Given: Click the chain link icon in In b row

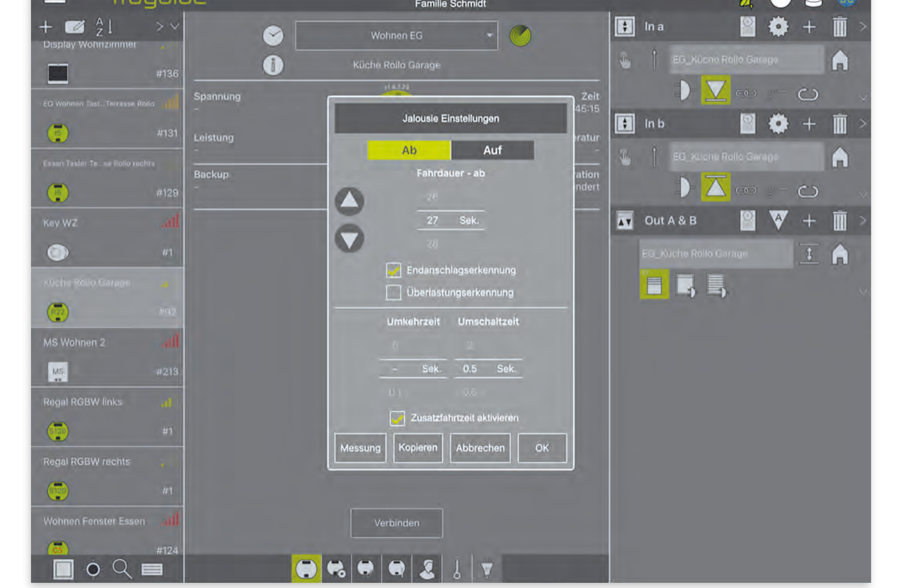Looking at the screenshot, I should tap(746, 190).
